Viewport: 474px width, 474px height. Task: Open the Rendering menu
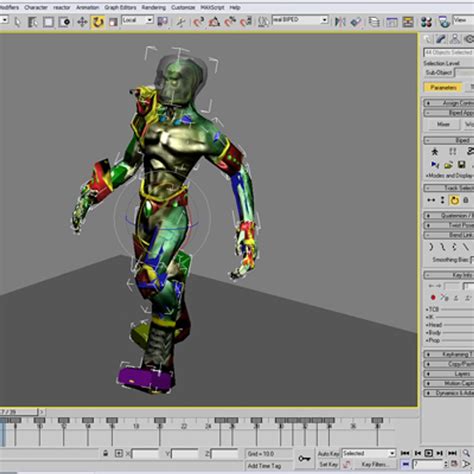point(154,7)
